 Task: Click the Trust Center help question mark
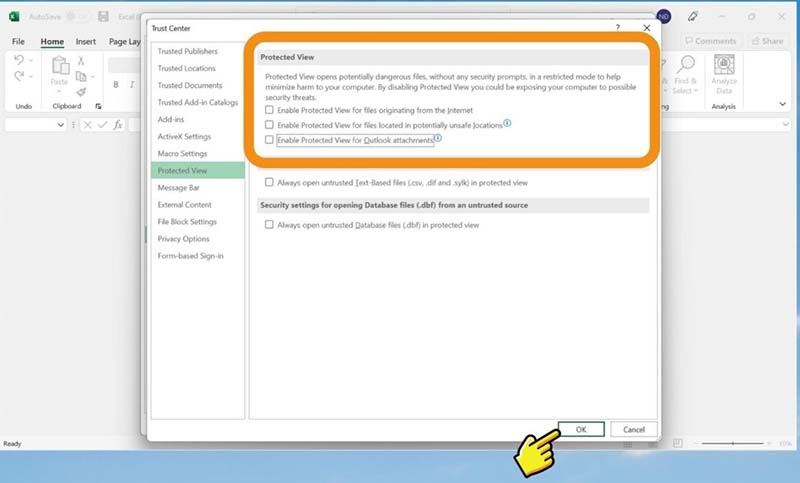(x=618, y=28)
